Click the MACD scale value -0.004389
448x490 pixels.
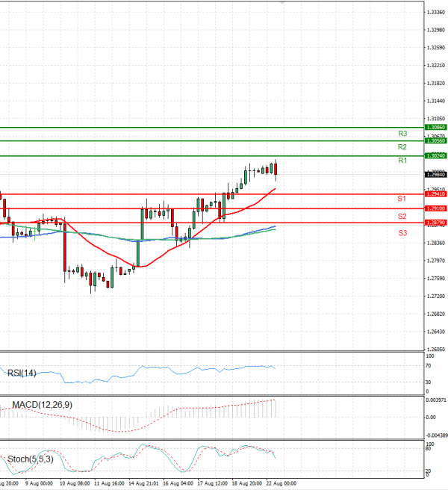tap(437, 435)
